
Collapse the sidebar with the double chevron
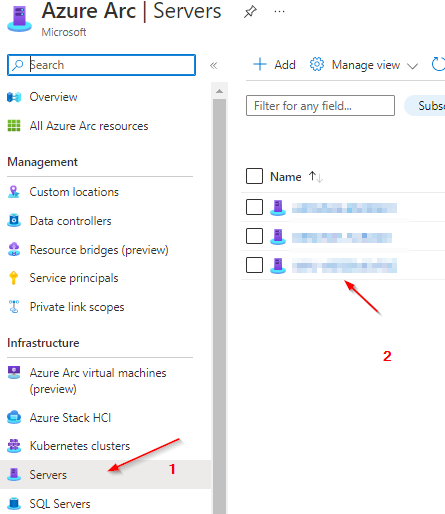(x=213, y=65)
